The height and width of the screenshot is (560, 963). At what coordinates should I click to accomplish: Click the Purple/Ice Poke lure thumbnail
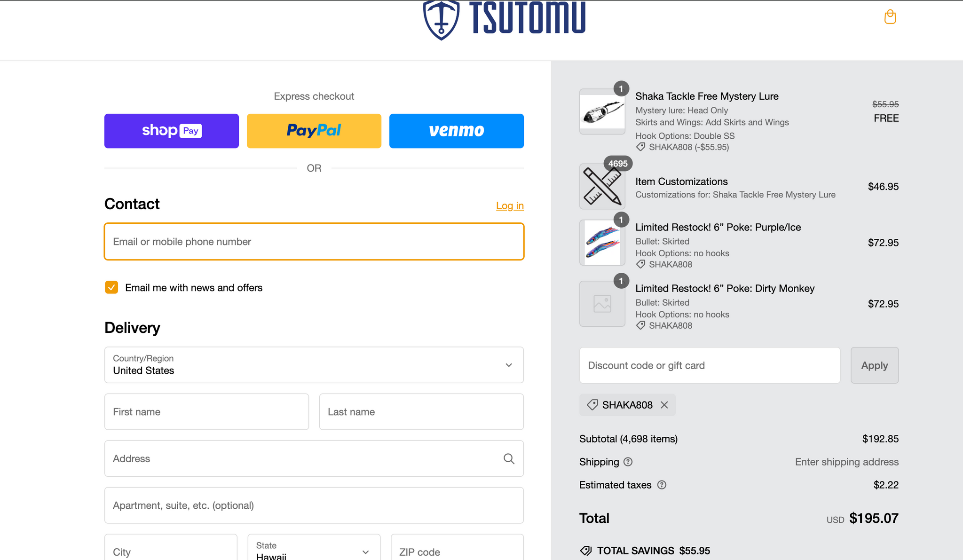602,243
